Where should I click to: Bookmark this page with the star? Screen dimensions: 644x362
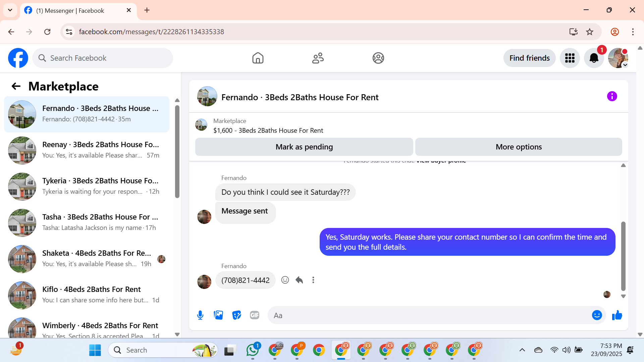590,32
